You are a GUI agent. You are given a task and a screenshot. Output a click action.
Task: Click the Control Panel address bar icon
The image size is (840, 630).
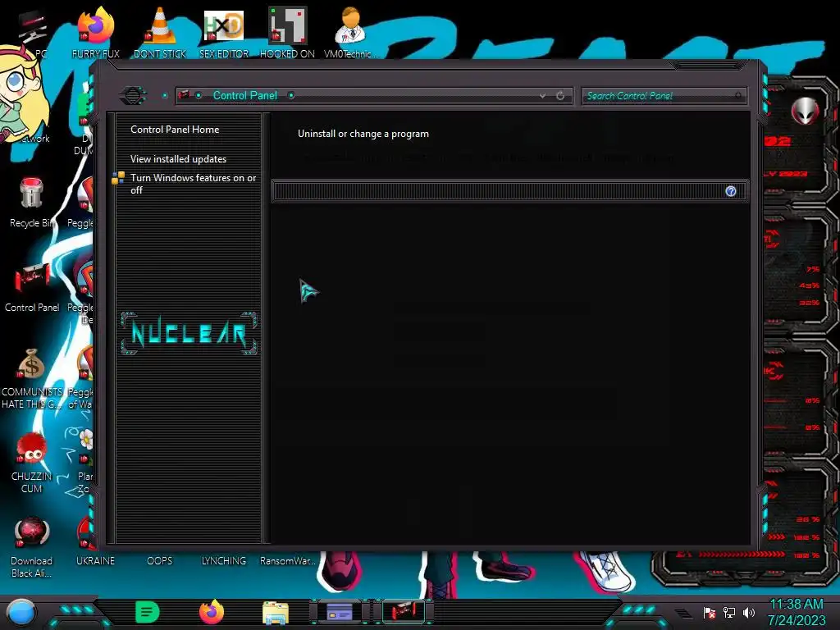point(185,95)
